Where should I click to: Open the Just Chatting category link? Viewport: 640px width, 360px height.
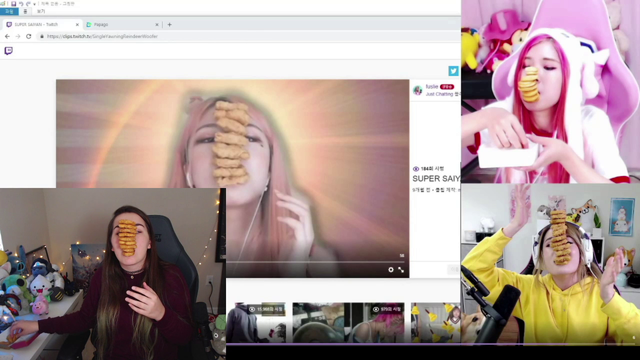tap(439, 94)
